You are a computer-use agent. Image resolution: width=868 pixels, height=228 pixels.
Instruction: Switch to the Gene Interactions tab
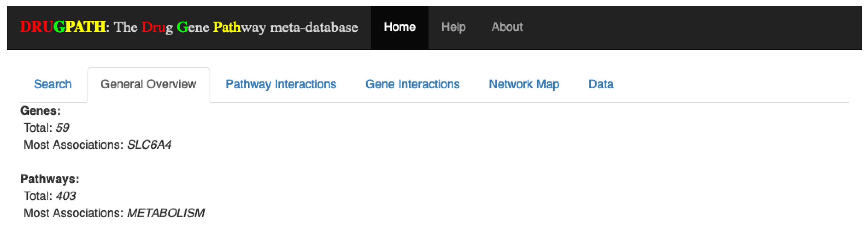[x=412, y=84]
